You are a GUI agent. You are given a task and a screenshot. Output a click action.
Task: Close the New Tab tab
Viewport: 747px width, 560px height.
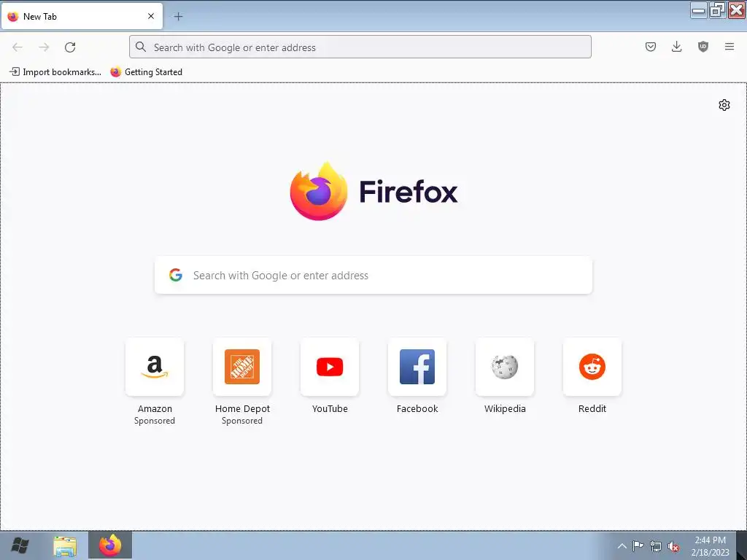click(x=151, y=16)
